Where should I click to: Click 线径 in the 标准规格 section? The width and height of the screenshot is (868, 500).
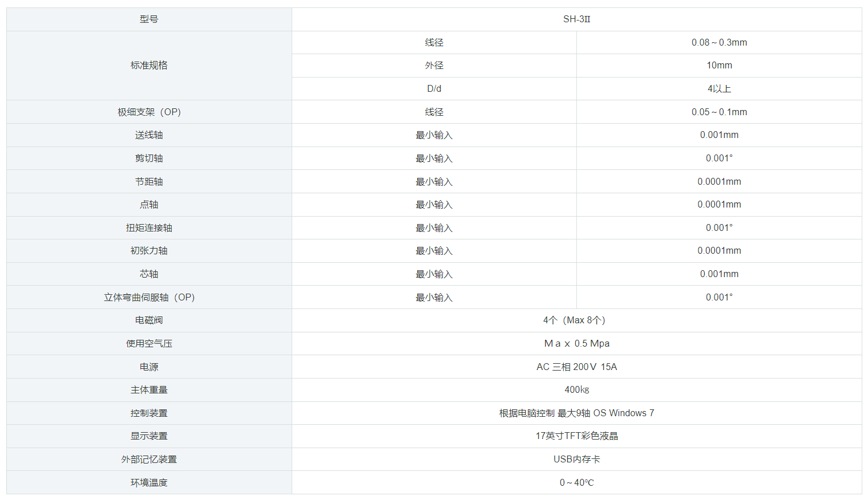(x=434, y=43)
